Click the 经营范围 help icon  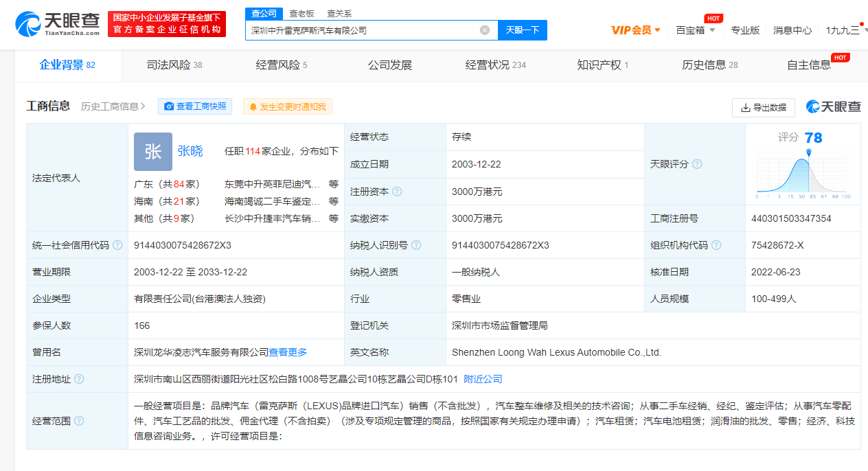point(79,421)
